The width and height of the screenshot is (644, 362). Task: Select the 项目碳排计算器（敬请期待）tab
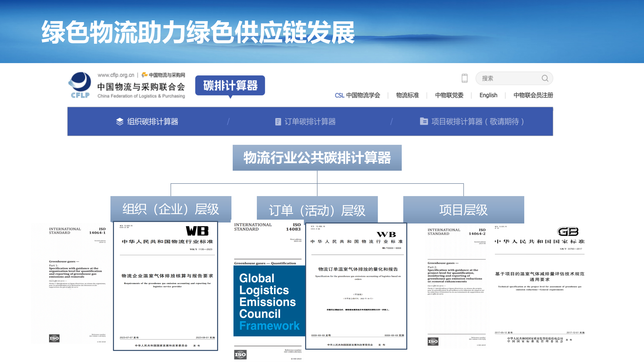click(x=472, y=122)
